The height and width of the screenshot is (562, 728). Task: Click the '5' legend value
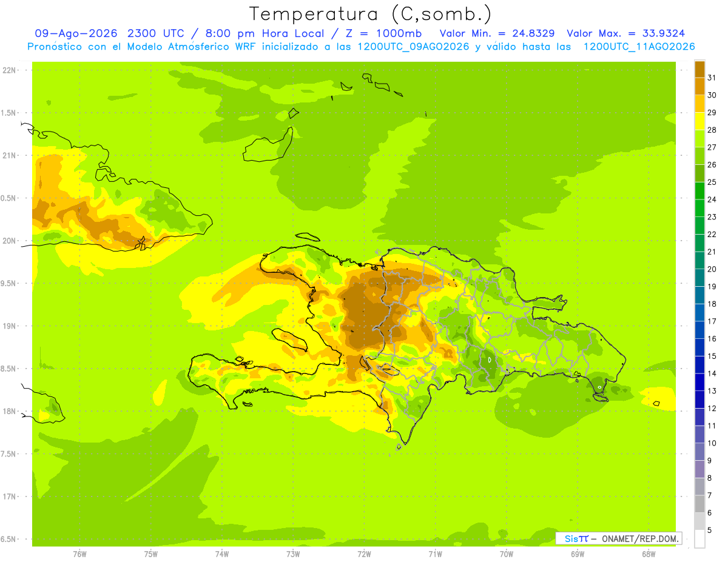[709, 530]
